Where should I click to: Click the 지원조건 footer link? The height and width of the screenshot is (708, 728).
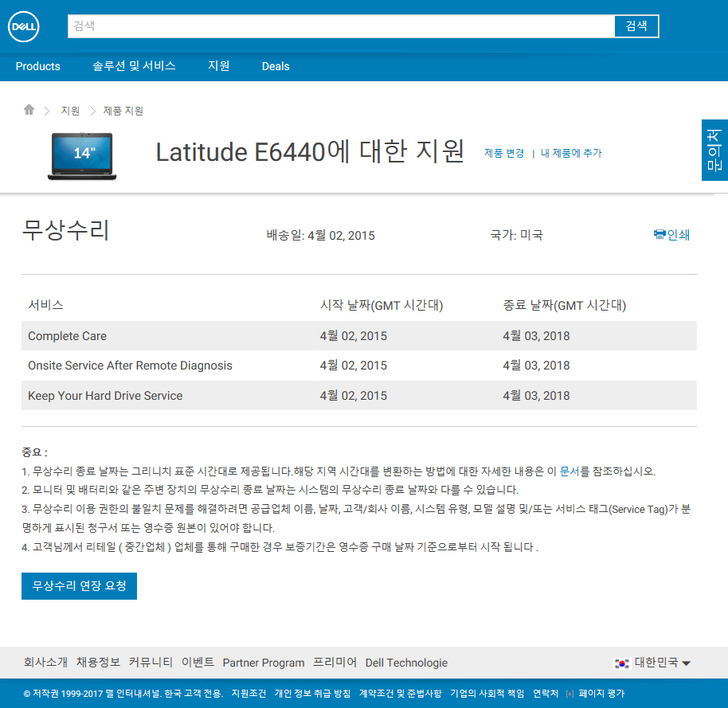pyautogui.click(x=249, y=694)
